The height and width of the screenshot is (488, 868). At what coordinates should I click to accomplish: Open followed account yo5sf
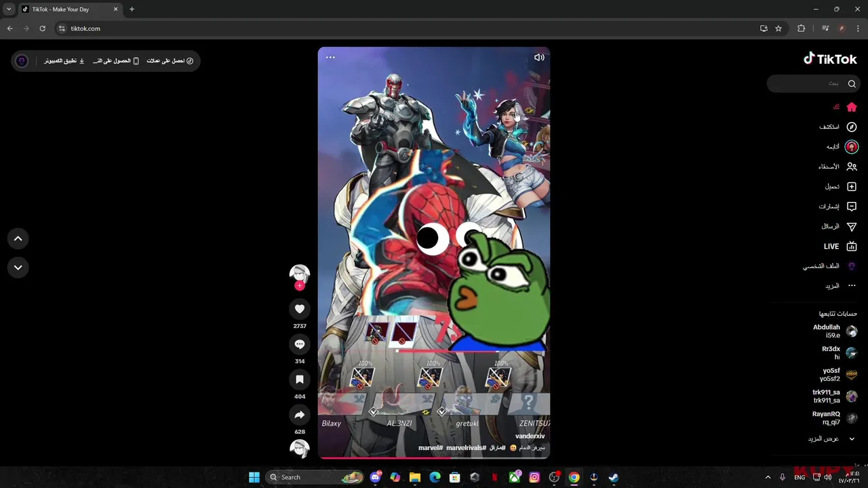coord(838,374)
